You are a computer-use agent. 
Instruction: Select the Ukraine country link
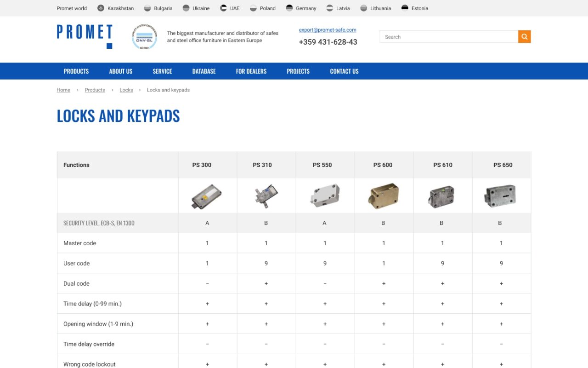pos(201,8)
